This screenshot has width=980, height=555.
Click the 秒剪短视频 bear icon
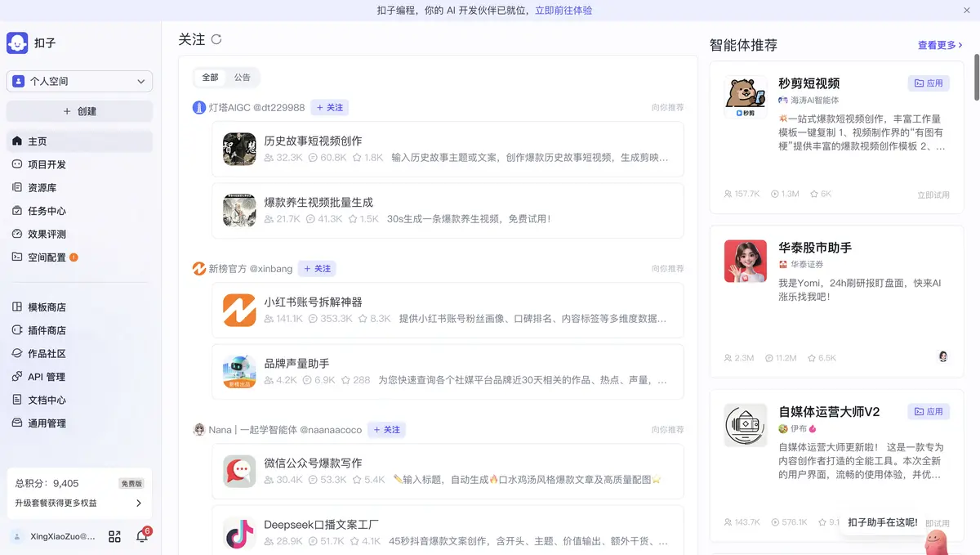coord(746,97)
